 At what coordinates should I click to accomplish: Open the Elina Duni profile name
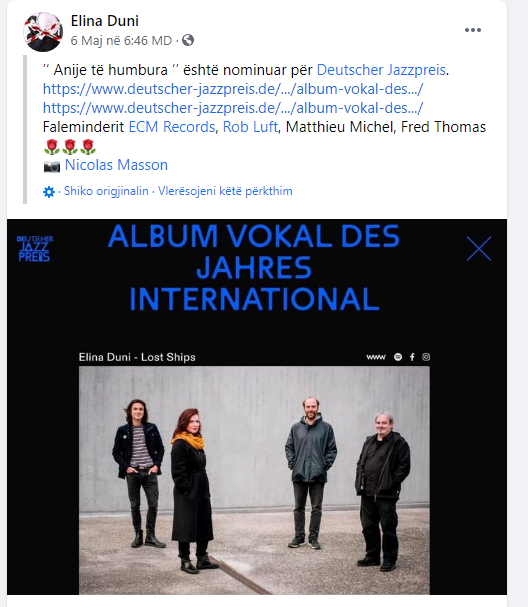coord(105,21)
